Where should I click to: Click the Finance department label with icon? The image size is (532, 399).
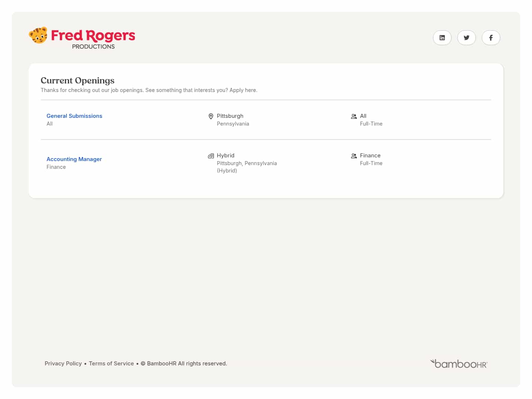[x=366, y=156]
